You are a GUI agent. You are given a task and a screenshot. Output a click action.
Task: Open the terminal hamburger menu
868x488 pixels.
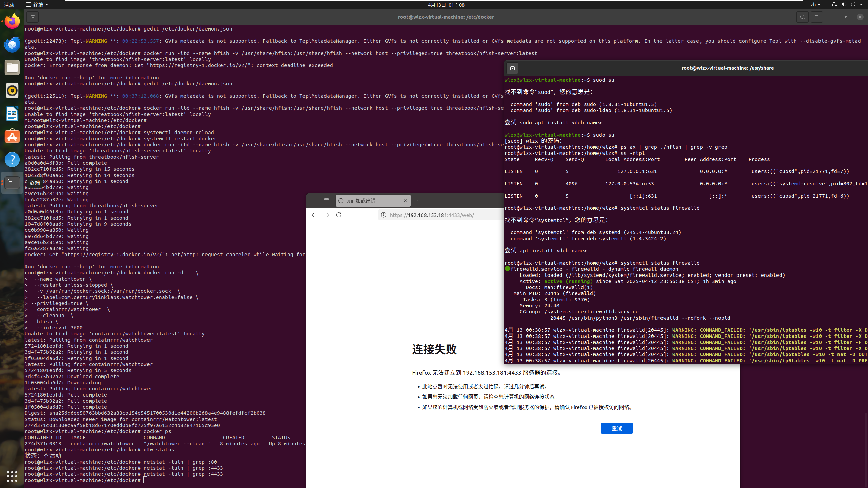click(816, 17)
